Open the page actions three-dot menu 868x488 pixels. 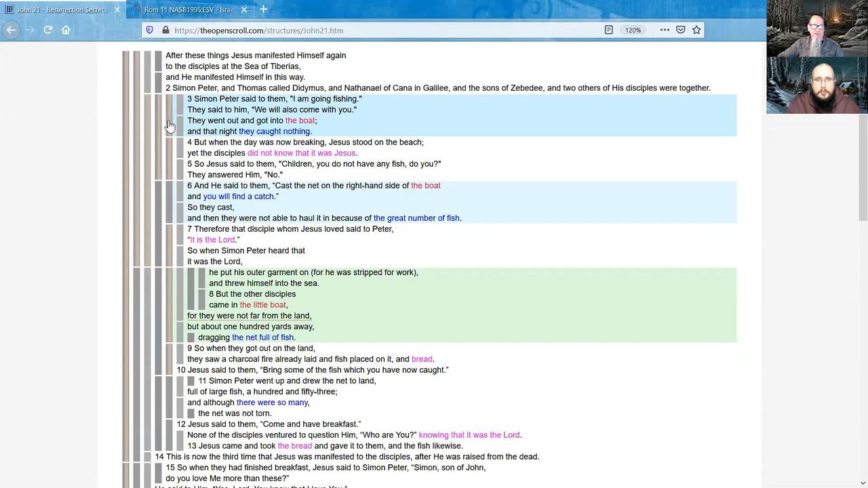(x=664, y=30)
